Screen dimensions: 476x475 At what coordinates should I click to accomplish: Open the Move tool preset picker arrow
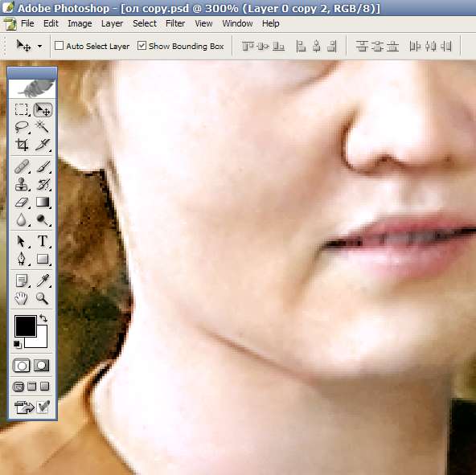point(39,47)
